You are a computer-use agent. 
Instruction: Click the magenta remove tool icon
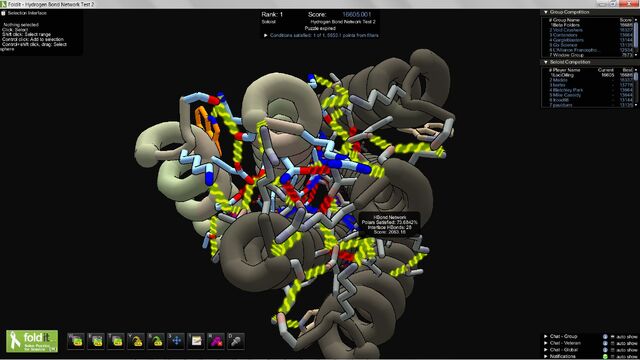(216, 341)
